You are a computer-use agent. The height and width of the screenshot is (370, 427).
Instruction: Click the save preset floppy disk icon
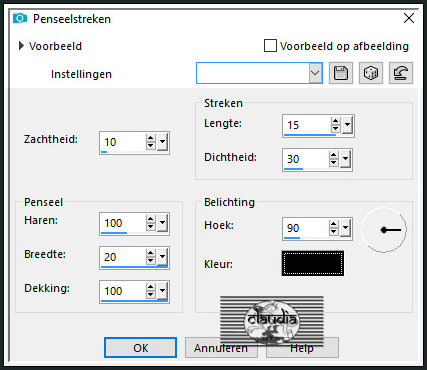(341, 73)
